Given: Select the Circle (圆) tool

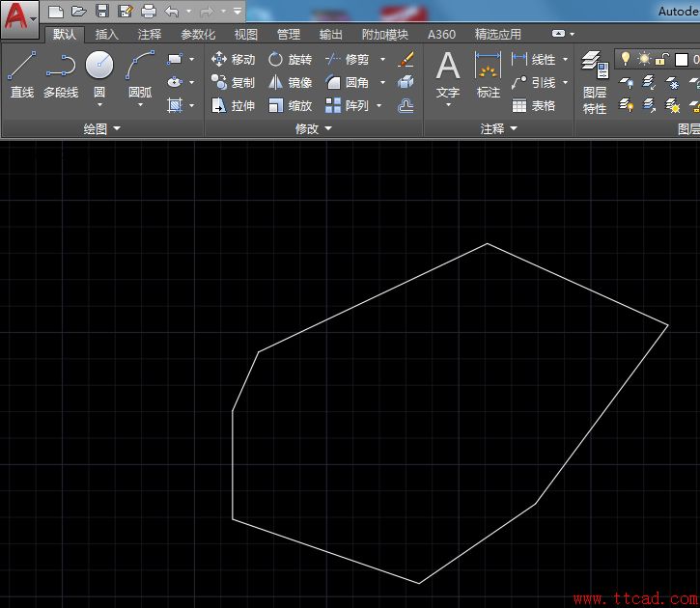Looking at the screenshot, I should (x=99, y=73).
